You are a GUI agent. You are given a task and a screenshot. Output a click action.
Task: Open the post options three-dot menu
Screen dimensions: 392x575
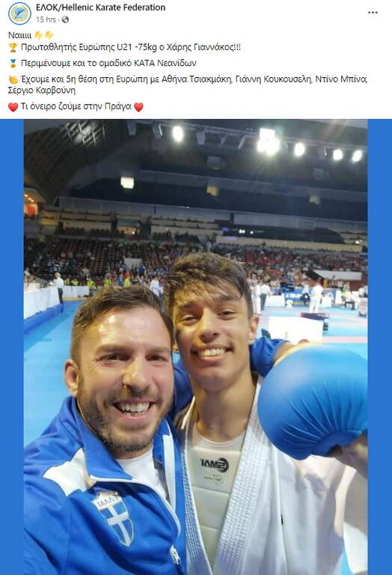pyautogui.click(x=373, y=13)
